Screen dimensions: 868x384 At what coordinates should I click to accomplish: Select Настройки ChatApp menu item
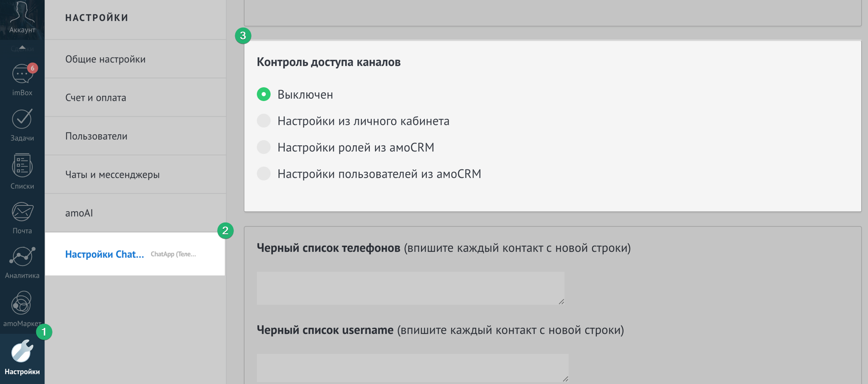coord(105,254)
